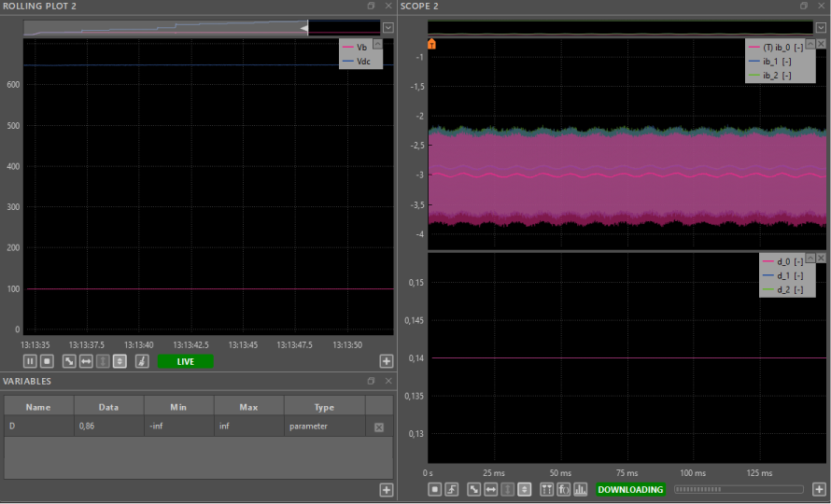
Task: Open the scope frequency analysis icon
Action: [564, 489]
